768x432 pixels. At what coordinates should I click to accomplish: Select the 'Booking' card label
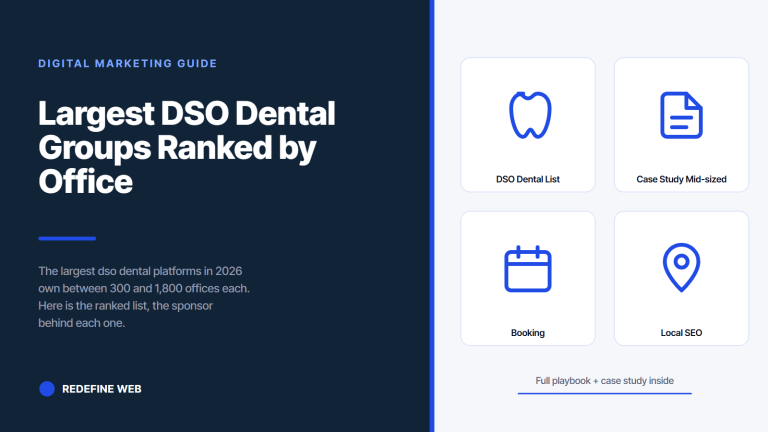pos(528,333)
